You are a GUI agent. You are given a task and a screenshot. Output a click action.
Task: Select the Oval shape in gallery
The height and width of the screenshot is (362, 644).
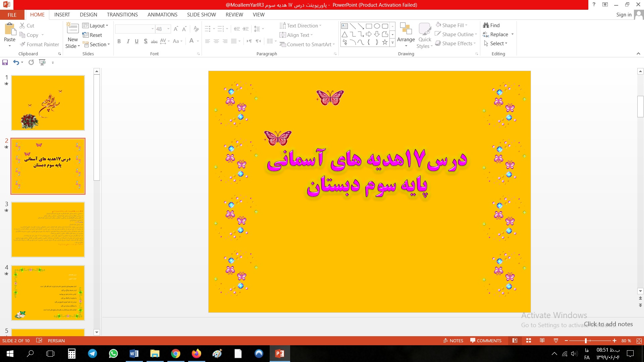(377, 26)
